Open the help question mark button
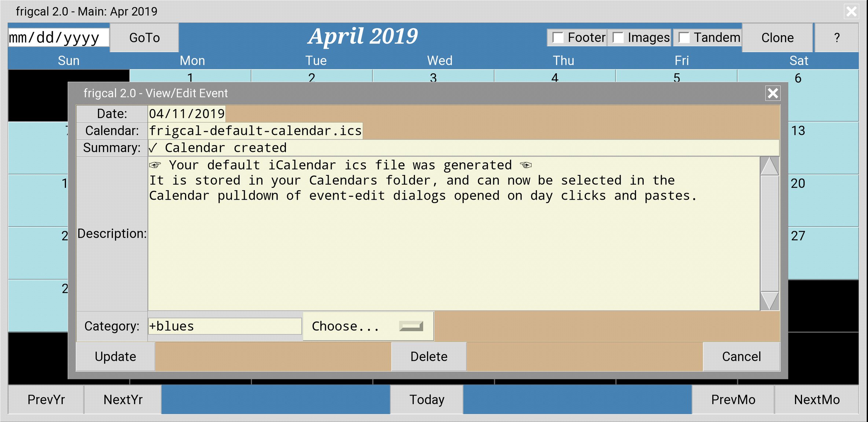Screen dimensions: 868x422 pos(836,38)
